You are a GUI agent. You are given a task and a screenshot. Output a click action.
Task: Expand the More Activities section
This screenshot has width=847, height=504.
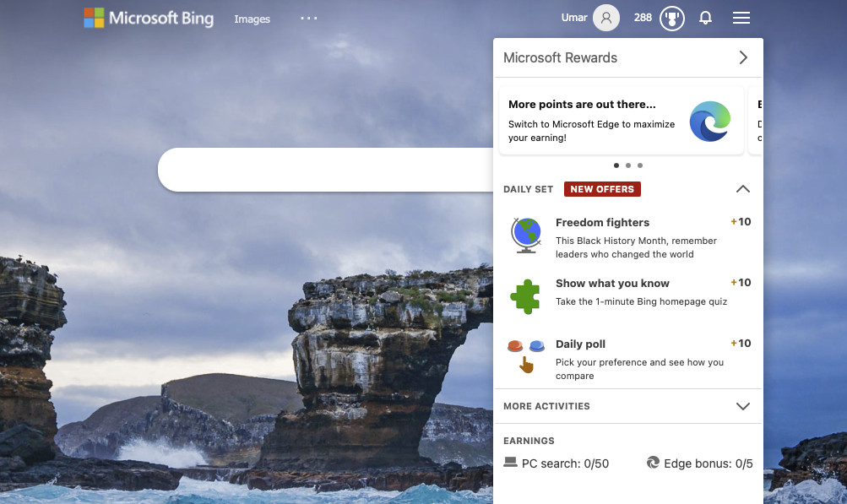(x=742, y=406)
